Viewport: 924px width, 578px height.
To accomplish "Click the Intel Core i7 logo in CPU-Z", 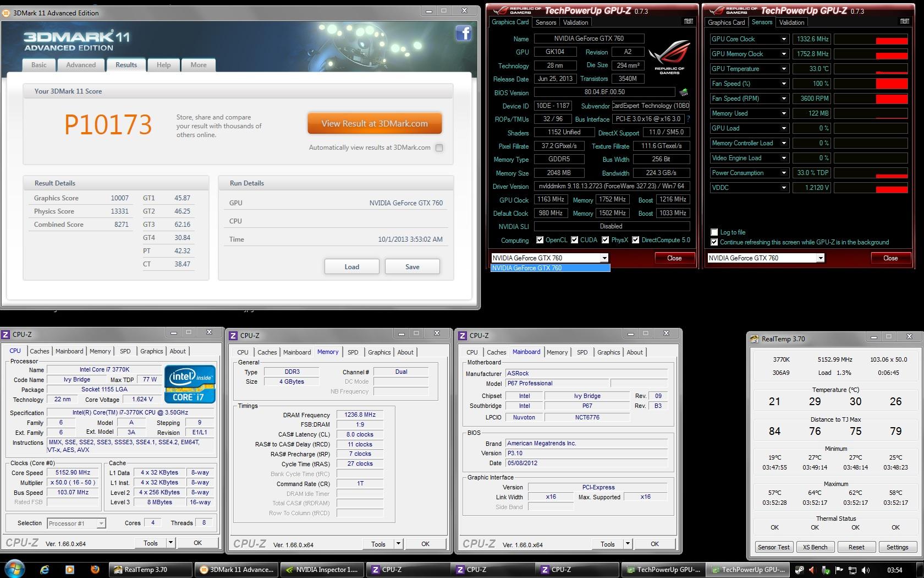I will (190, 384).
